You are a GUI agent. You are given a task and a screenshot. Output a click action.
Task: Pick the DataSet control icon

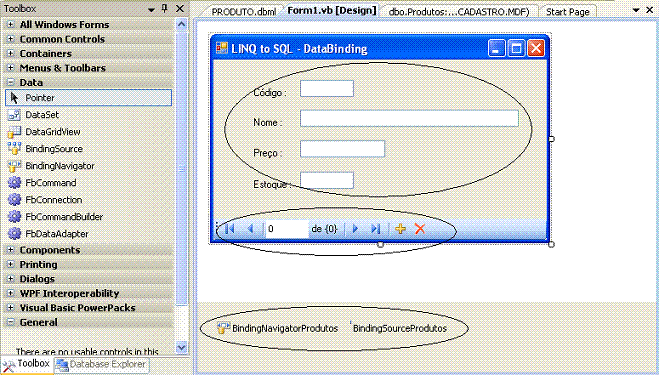(x=14, y=114)
